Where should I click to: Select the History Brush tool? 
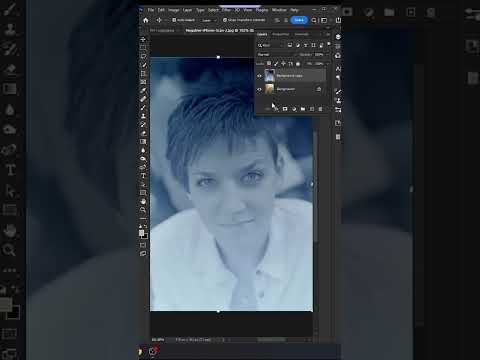pyautogui.click(x=143, y=125)
